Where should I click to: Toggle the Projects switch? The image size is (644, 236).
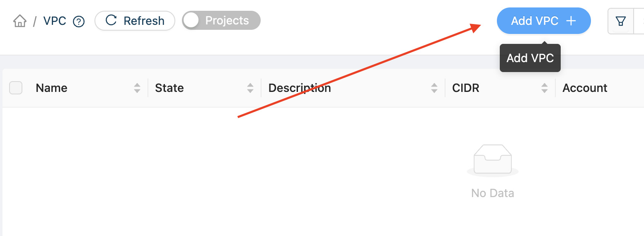pyautogui.click(x=221, y=21)
